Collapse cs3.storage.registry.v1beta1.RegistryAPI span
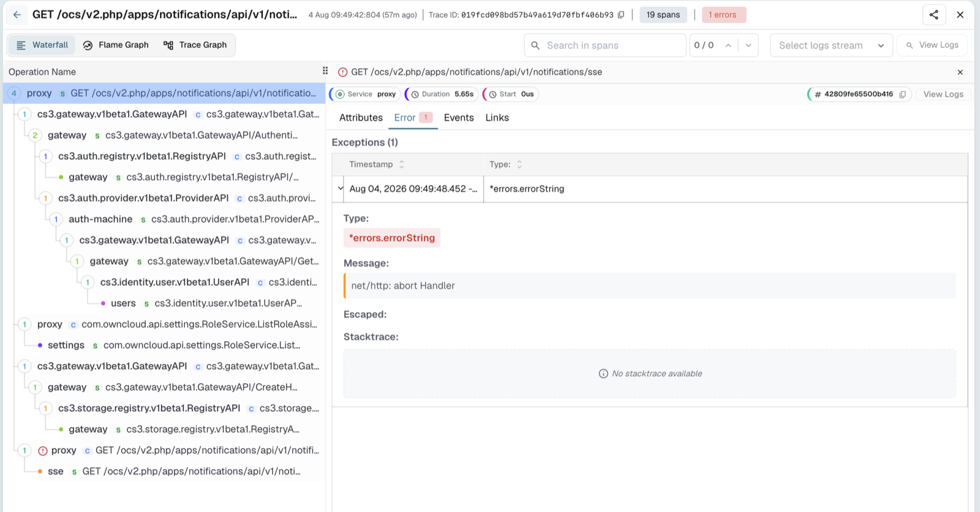 click(45, 408)
